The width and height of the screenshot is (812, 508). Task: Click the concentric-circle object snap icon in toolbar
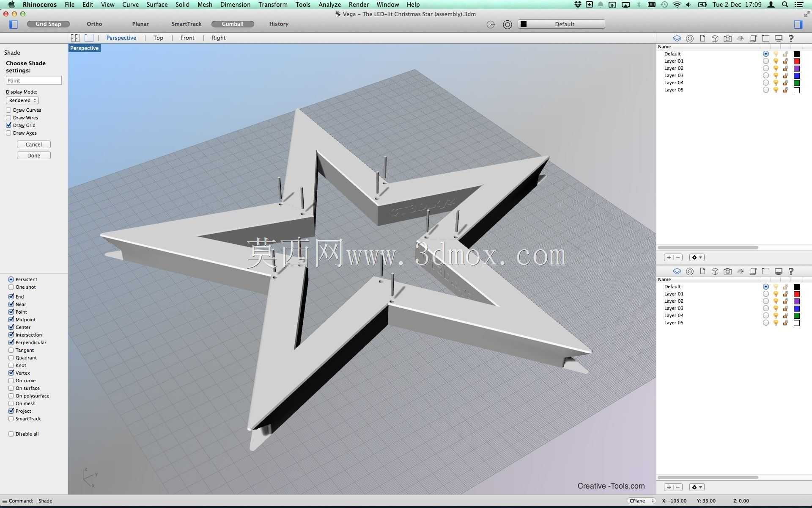click(507, 25)
